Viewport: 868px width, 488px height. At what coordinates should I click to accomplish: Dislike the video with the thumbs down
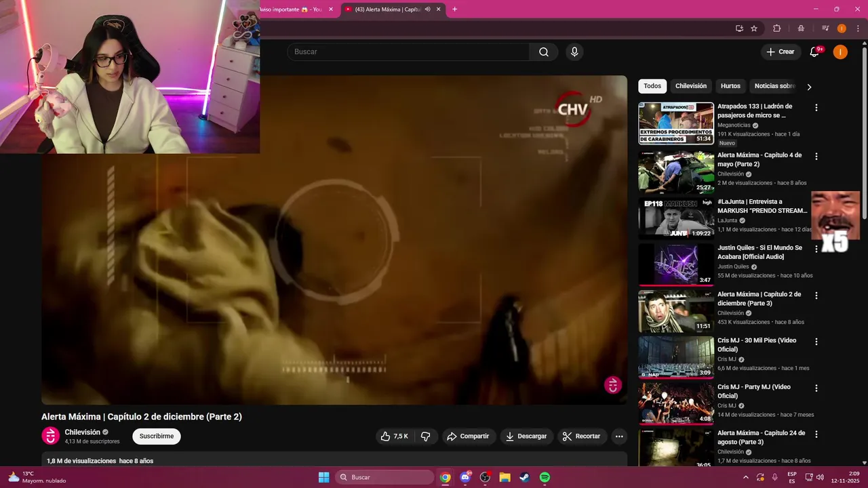click(426, 436)
